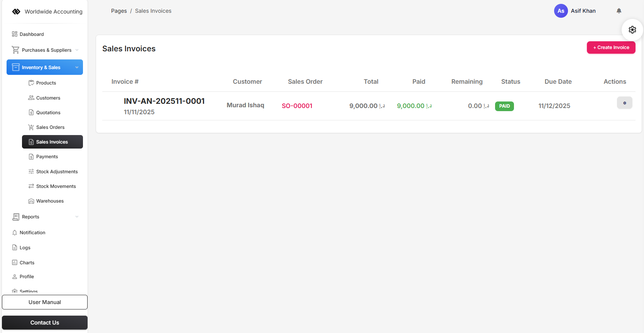
Task: Open Quotations menu item
Action: [x=48, y=112]
